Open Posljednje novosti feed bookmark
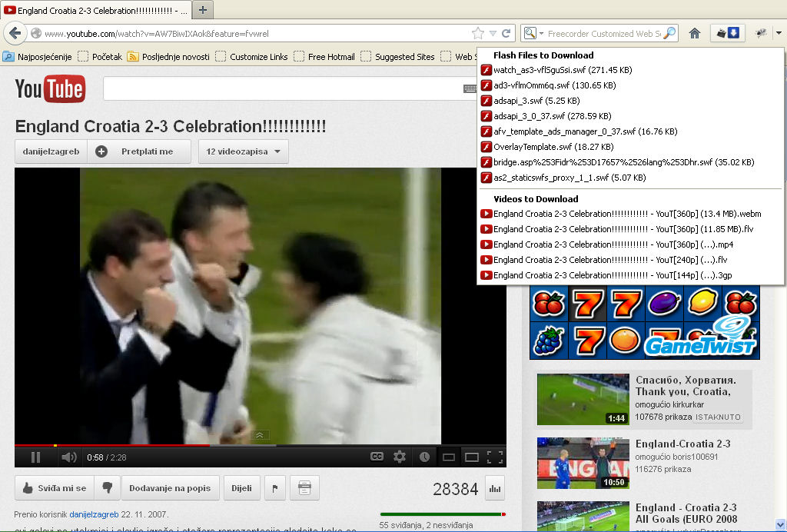787x532 pixels. pyautogui.click(x=168, y=57)
